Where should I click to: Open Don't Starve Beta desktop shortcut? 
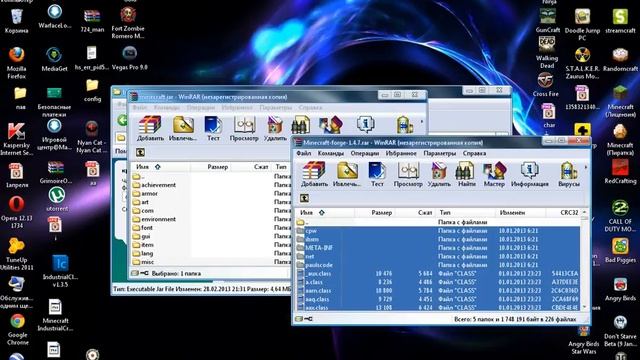click(620, 331)
